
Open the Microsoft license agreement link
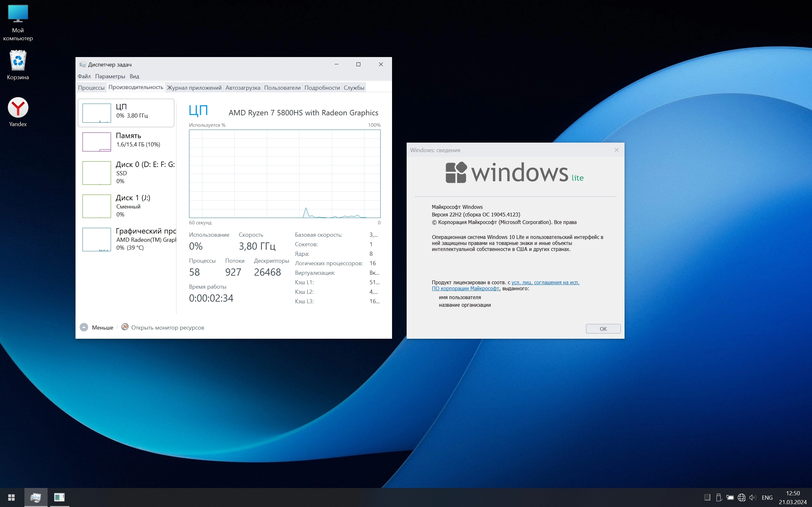[x=545, y=282]
